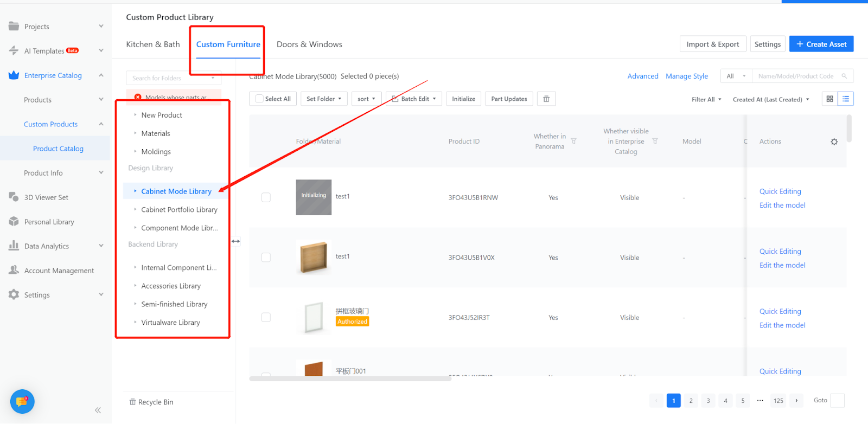Click the toolbar delete trash icon
Image resolution: width=868 pixels, height=424 pixels.
[x=546, y=99]
